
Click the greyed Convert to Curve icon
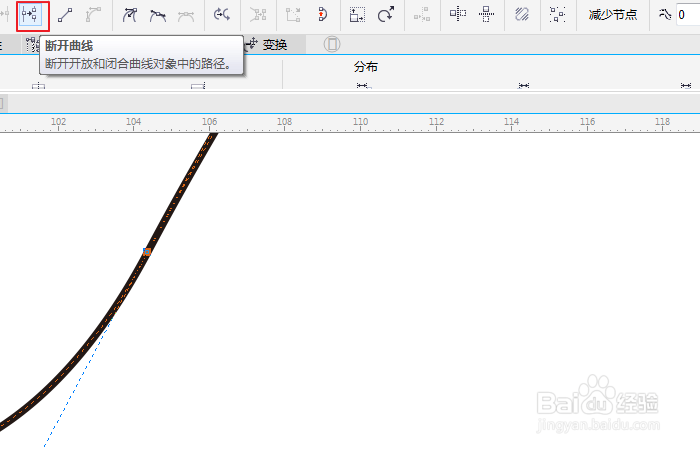93,15
